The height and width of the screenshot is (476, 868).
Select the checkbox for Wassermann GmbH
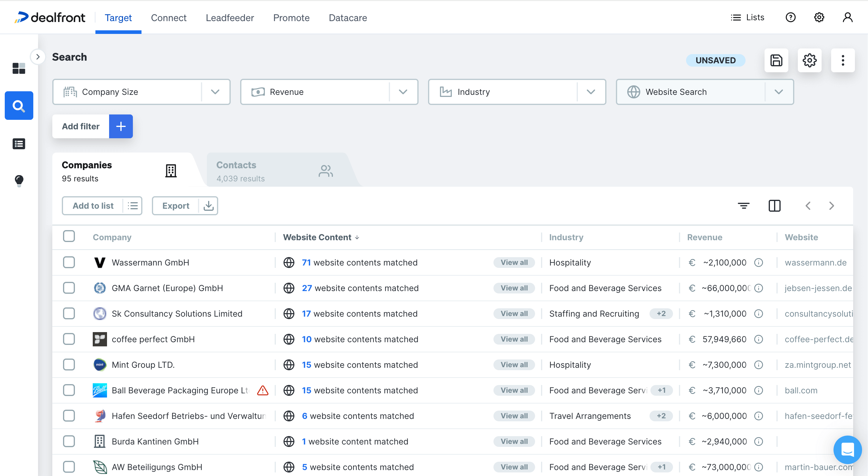(x=69, y=262)
